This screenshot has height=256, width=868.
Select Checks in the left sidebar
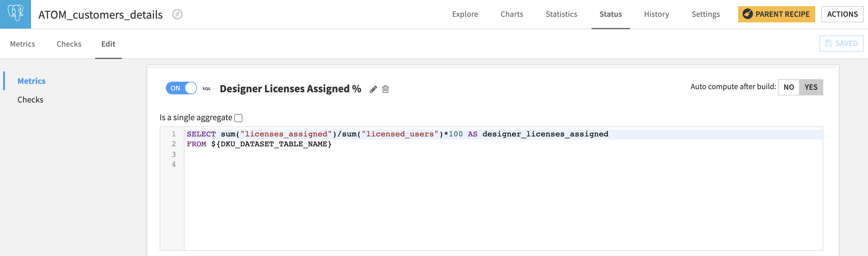pos(30,100)
